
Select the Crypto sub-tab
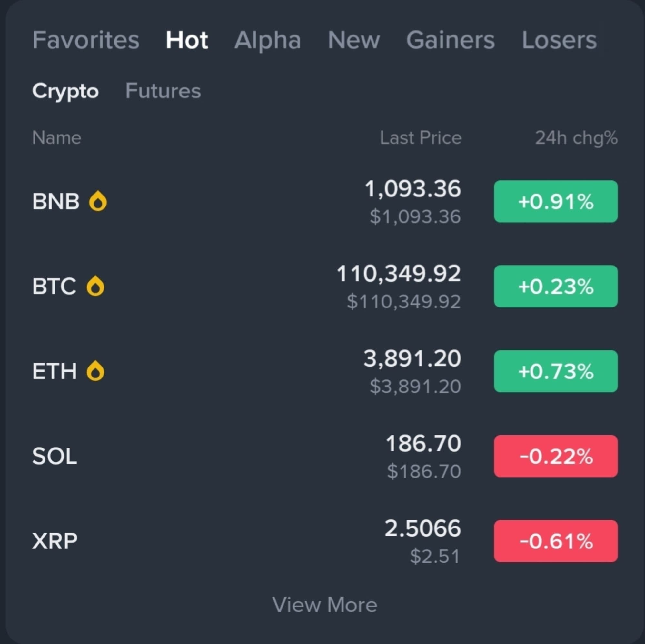(65, 91)
